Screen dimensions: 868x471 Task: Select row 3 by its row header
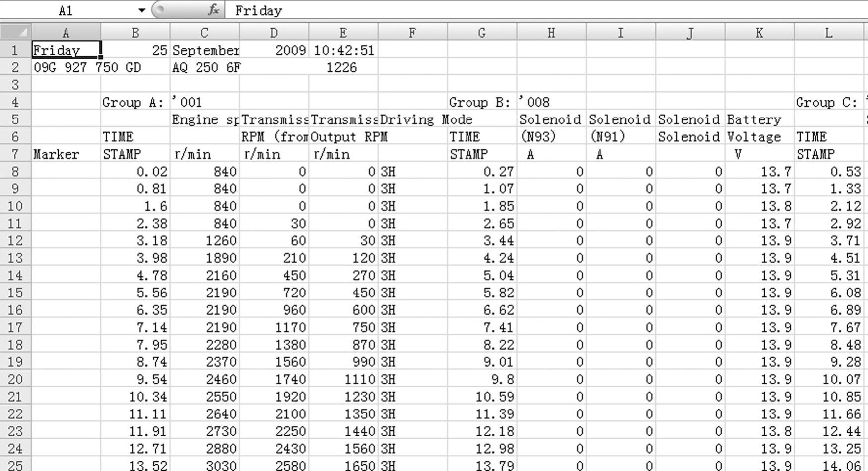coord(16,85)
